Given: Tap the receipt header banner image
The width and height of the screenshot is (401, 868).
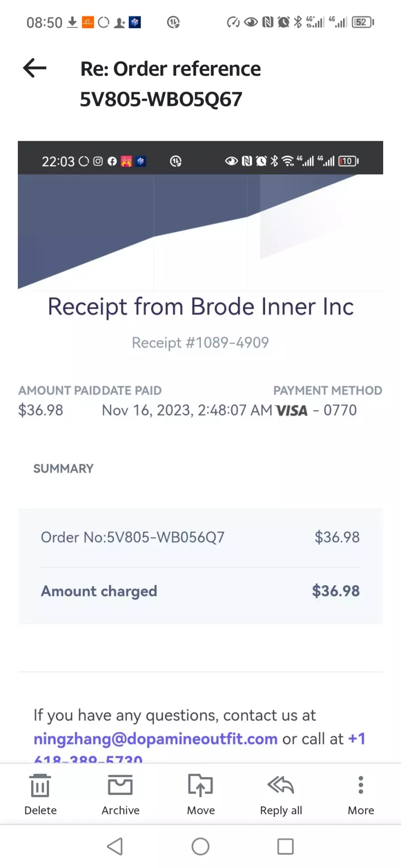Looking at the screenshot, I should point(200,232).
